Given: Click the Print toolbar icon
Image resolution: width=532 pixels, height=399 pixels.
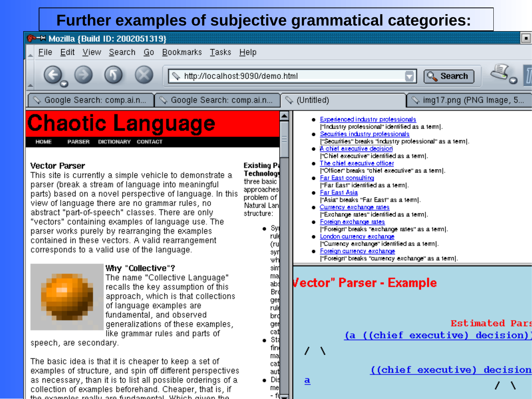Looking at the screenshot, I should click(501, 72).
